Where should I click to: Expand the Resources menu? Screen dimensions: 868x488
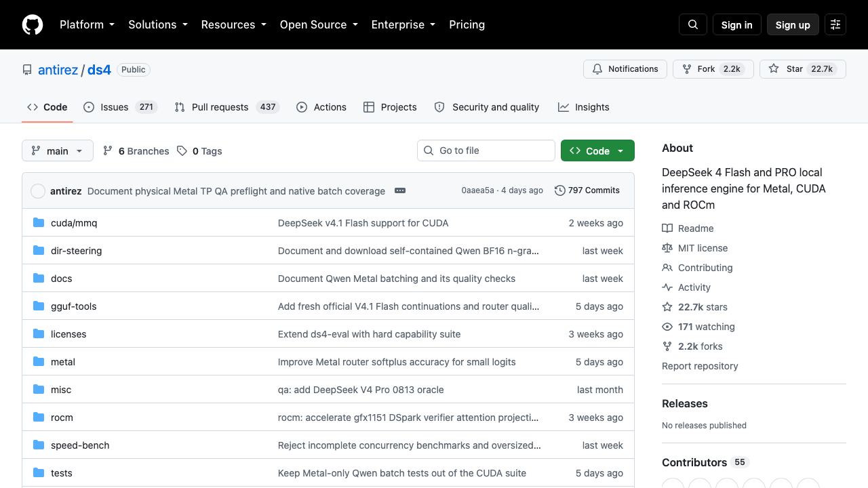click(x=234, y=24)
